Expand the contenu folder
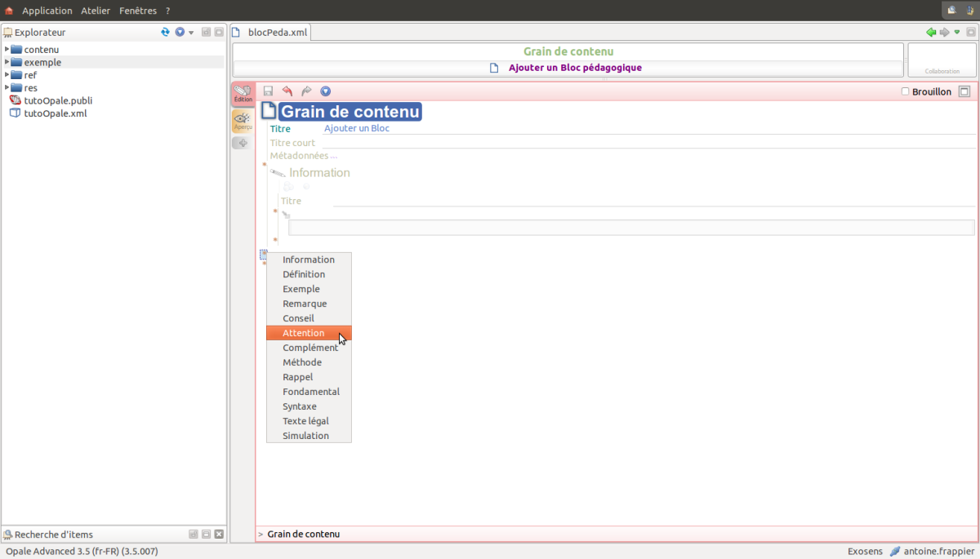 (7, 50)
